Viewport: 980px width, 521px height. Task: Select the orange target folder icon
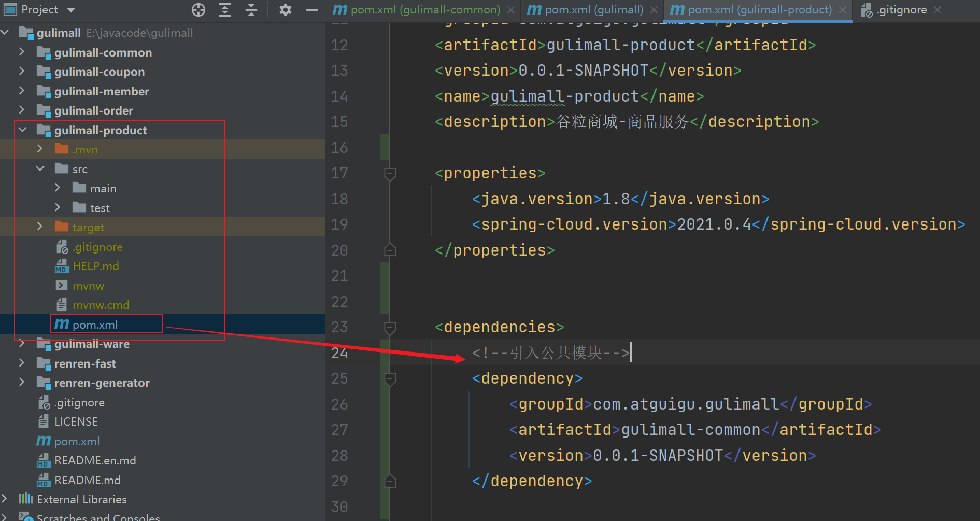tap(62, 227)
